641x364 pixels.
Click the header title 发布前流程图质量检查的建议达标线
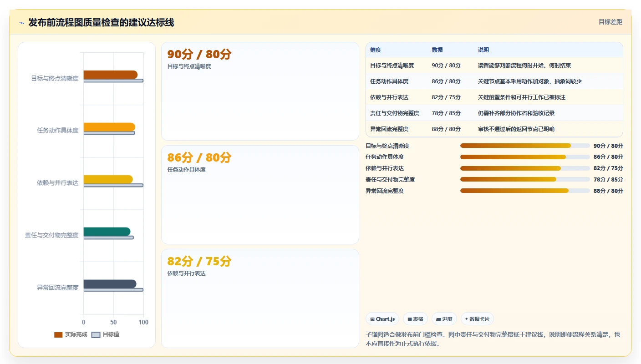pos(101,23)
